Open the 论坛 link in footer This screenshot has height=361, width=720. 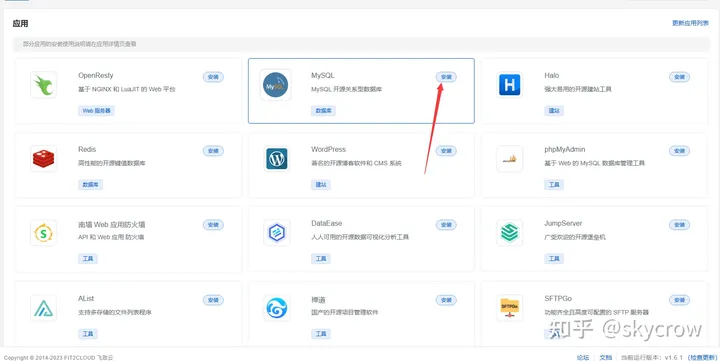click(583, 357)
